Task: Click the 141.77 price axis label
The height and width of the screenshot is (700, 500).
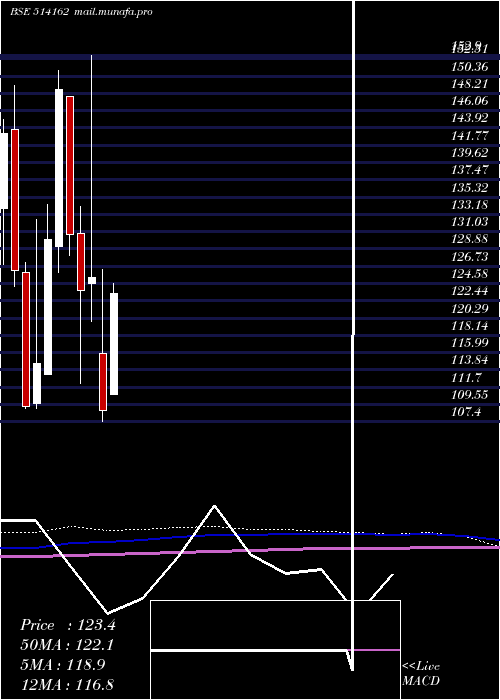Action: pos(470,136)
